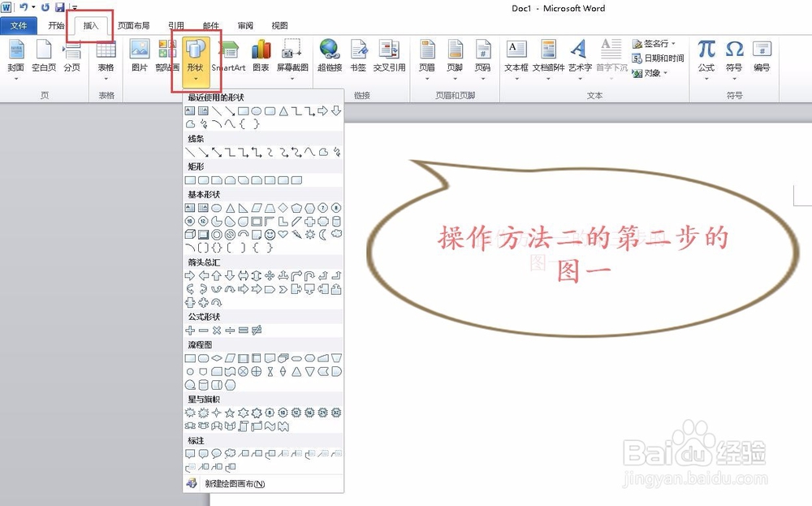Pick a five-pointed star shape

pyautogui.click(x=230, y=412)
